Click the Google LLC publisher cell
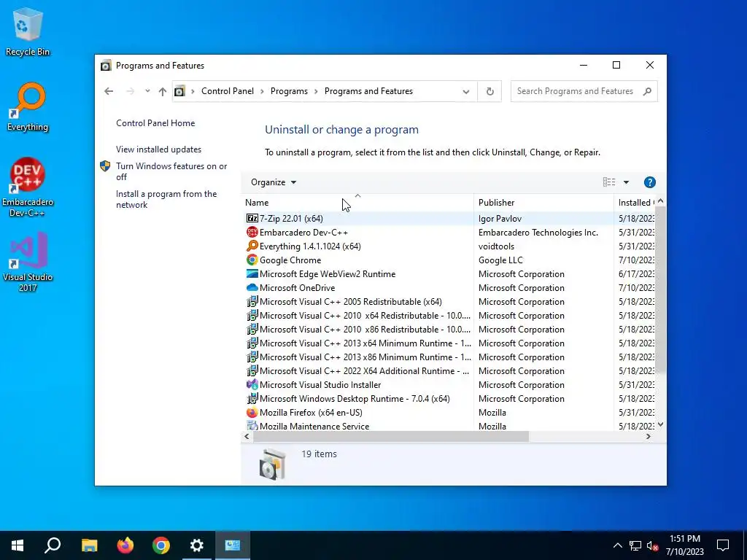This screenshot has width=747, height=560. pyautogui.click(x=500, y=260)
